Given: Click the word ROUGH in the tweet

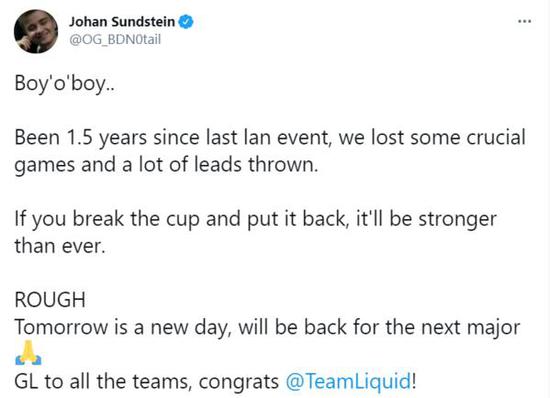Looking at the screenshot, I should click(50, 300).
